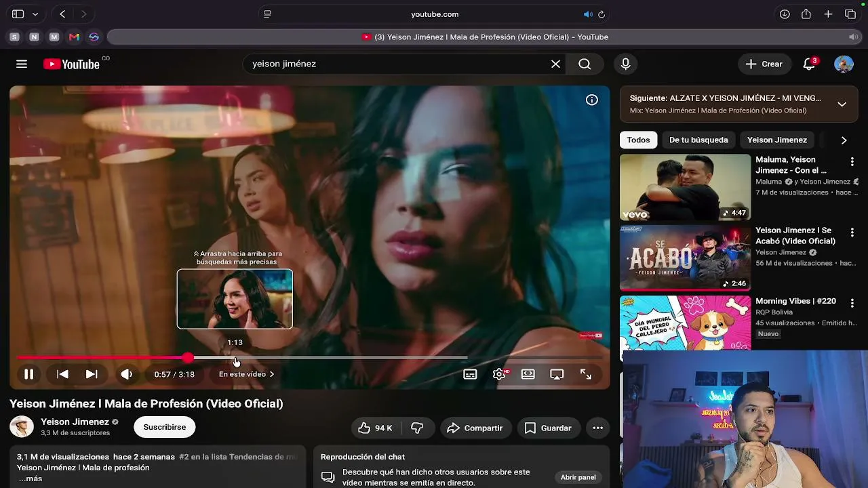Seek video on the progress bar
868x488 pixels.
tap(310, 357)
